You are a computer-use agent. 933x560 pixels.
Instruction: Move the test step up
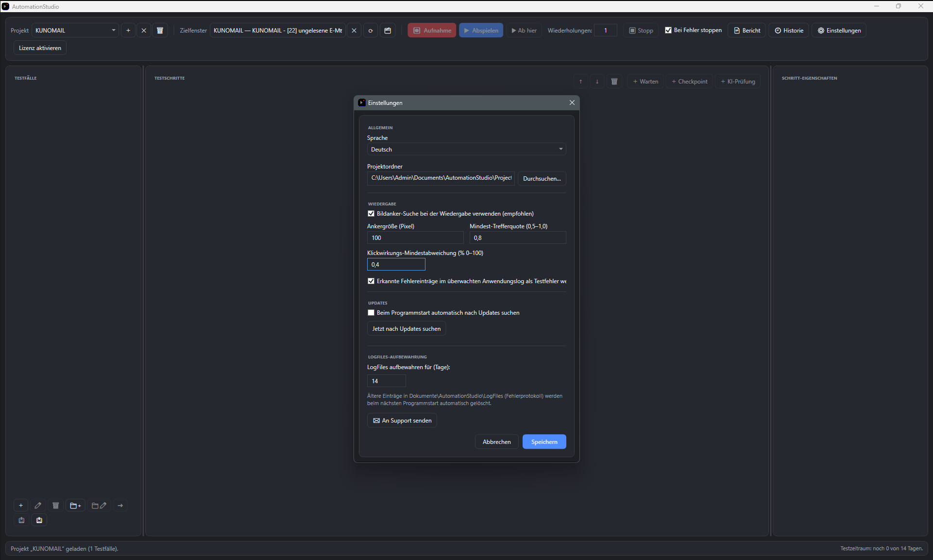pos(581,82)
